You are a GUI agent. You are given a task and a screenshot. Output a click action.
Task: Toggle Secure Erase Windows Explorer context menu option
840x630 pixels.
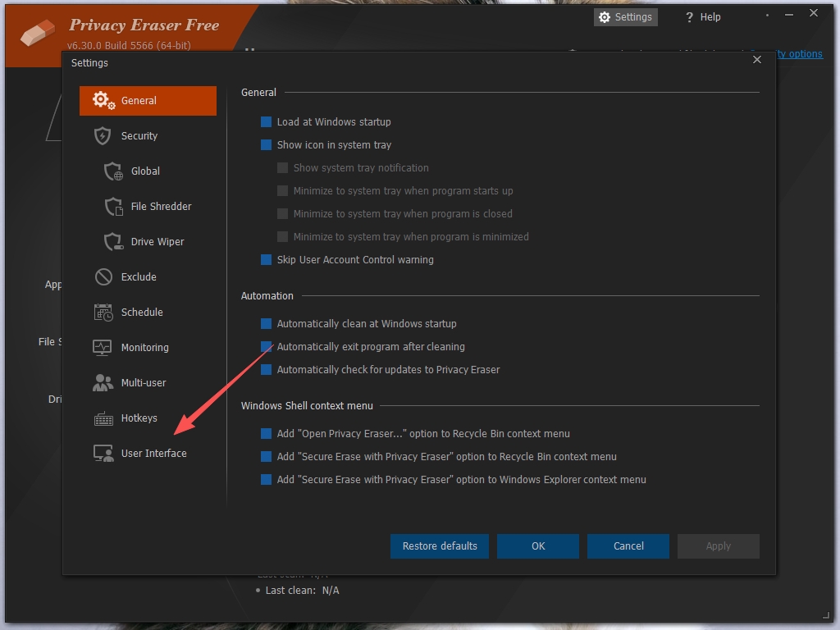point(266,479)
